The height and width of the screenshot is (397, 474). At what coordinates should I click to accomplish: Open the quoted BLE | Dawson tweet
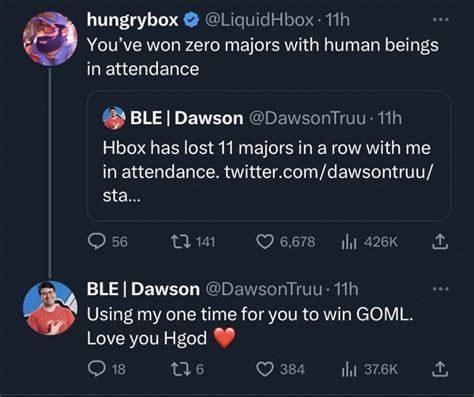269,155
